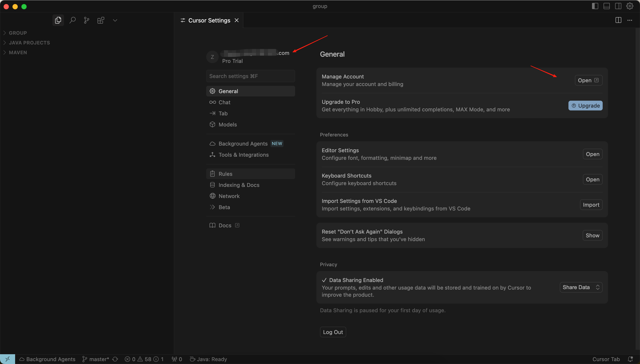Viewport: 640px width, 364px height.
Task: Click forwarded ports indicator showing 0
Action: click(x=177, y=359)
